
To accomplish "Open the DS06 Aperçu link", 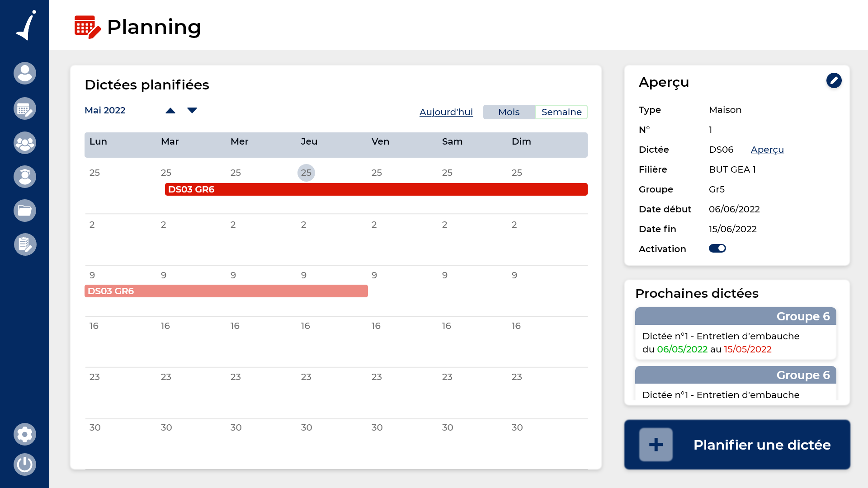I will (767, 150).
